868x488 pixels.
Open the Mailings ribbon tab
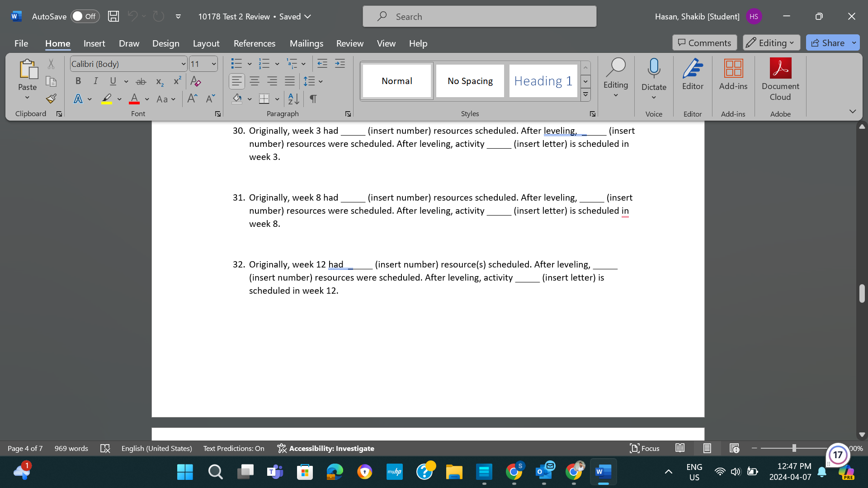pyautogui.click(x=306, y=43)
